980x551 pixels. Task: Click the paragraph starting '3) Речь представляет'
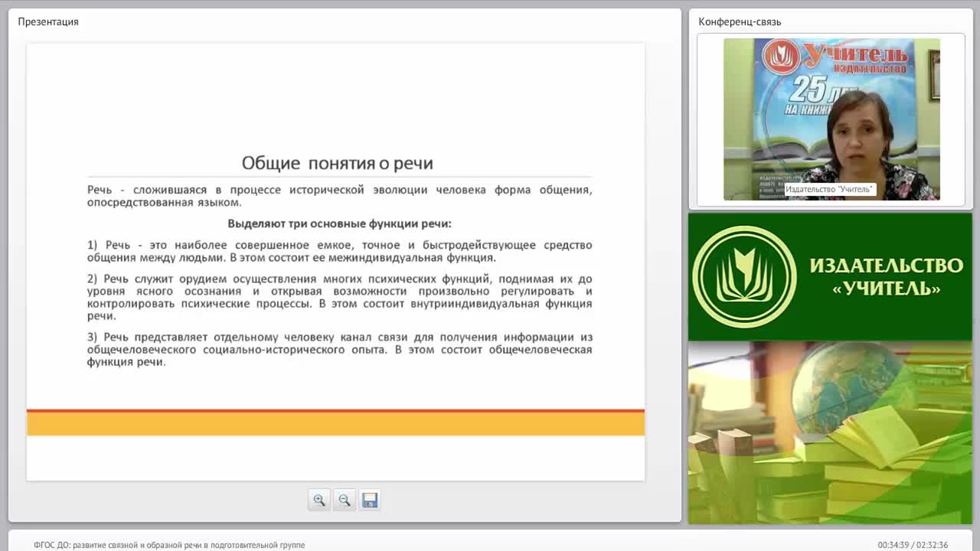339,349
